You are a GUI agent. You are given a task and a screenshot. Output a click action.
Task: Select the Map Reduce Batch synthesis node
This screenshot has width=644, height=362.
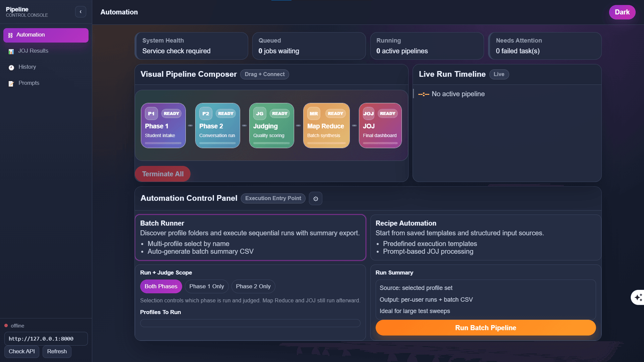tap(326, 125)
